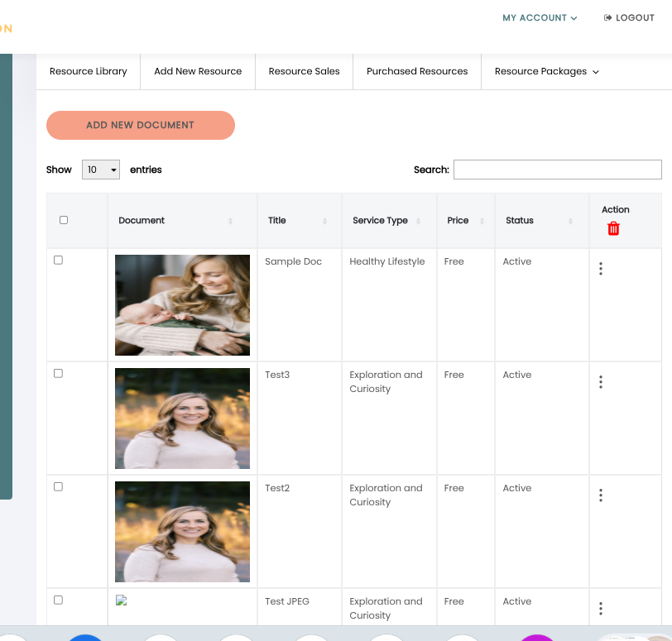The image size is (672, 641).
Task: Click the Add New Document button
Action: (x=141, y=125)
